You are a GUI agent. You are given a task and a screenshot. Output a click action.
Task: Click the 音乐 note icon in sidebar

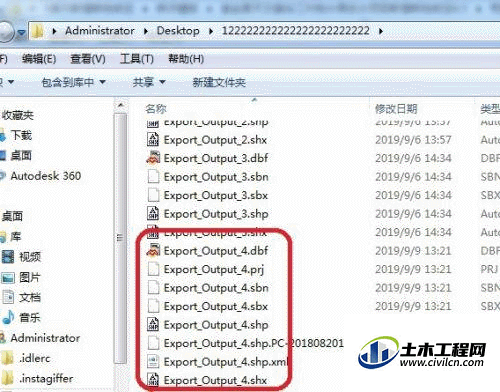pyautogui.click(x=8, y=317)
